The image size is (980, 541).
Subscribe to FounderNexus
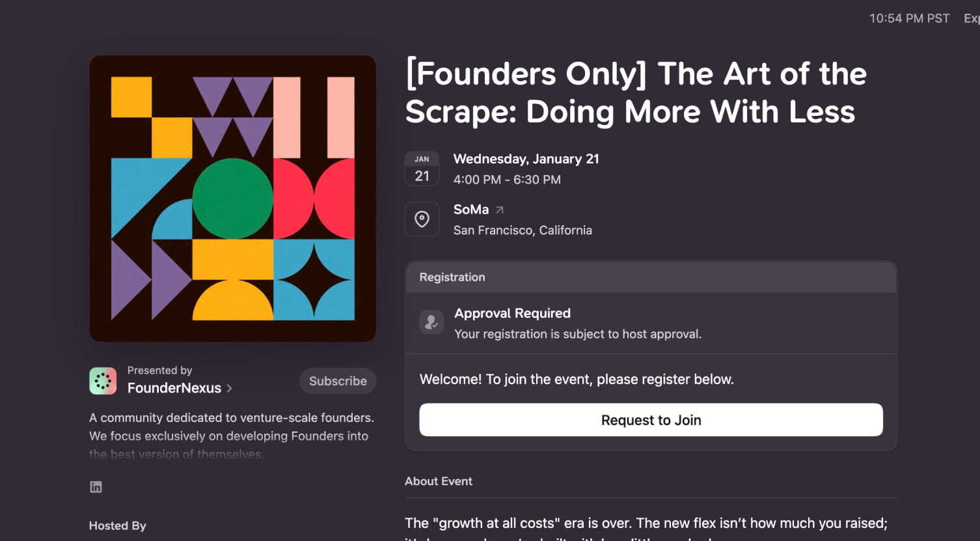click(x=338, y=381)
